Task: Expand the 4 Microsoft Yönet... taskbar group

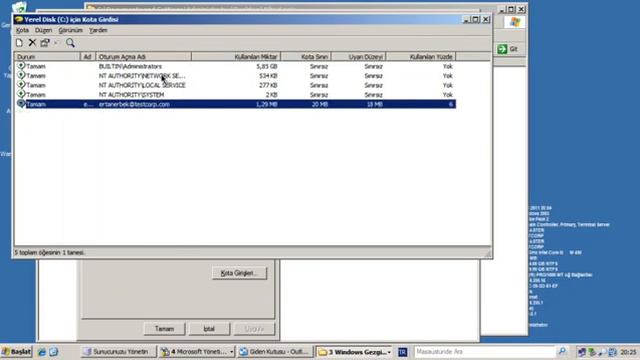Action: pyautogui.click(x=198, y=351)
